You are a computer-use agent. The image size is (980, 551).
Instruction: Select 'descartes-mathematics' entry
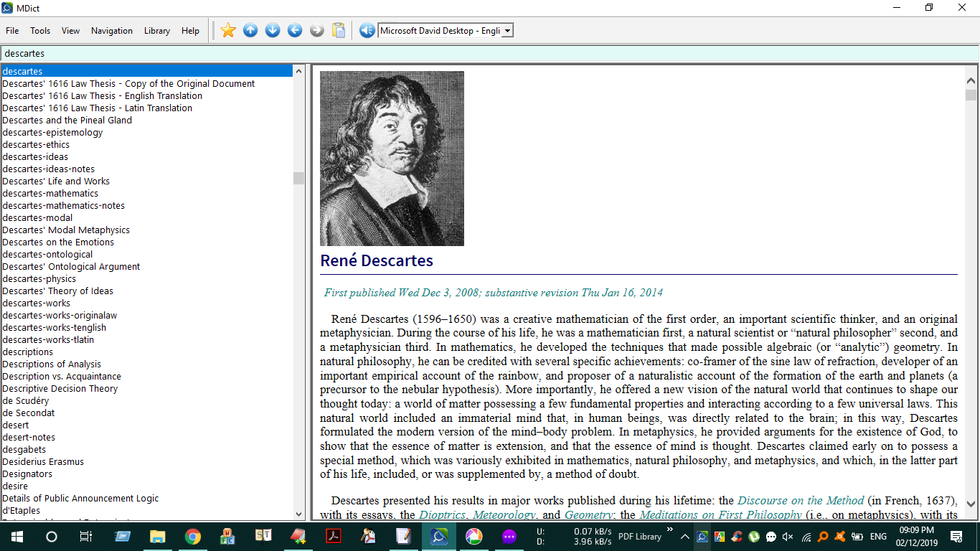pos(50,193)
